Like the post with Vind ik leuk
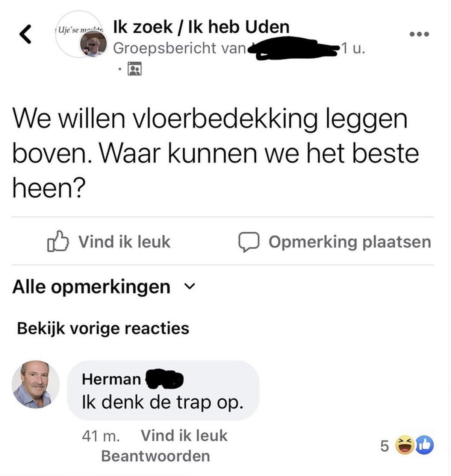This screenshot has height=476, width=451. (x=124, y=241)
